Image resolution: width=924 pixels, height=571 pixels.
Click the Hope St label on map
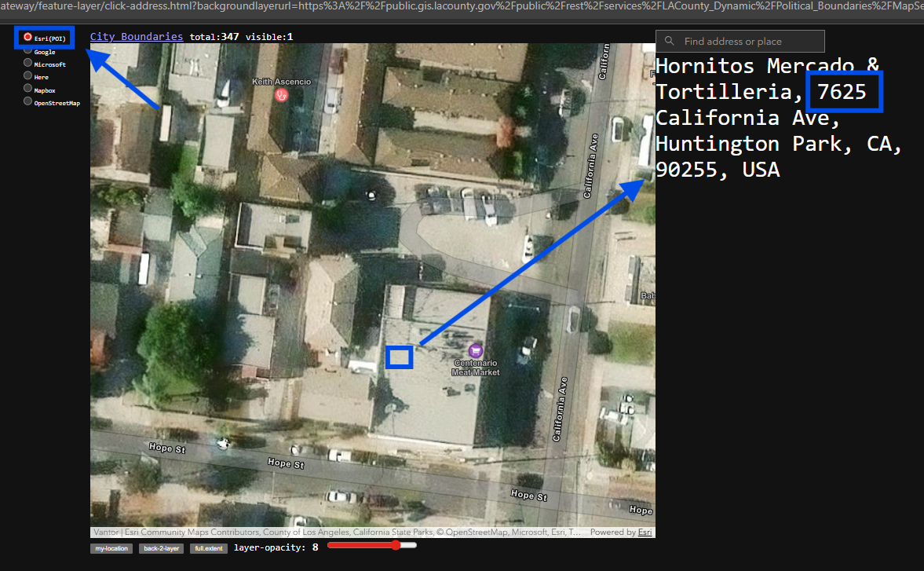coord(285,463)
